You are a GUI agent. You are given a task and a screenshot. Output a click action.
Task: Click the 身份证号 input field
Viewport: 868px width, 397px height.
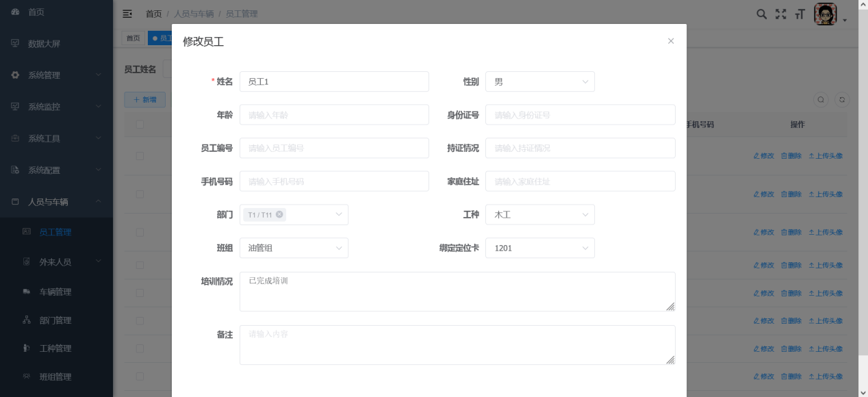(580, 115)
